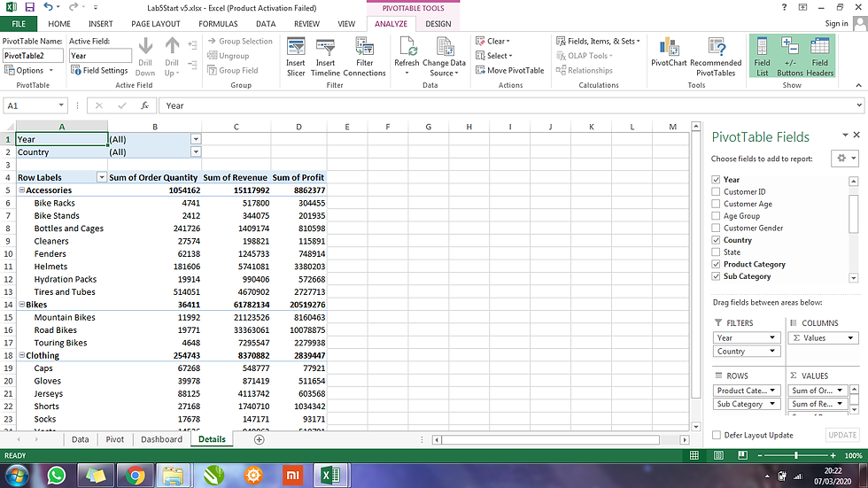Uncheck the Country field checkbox
The image size is (868, 488).
[716, 240]
